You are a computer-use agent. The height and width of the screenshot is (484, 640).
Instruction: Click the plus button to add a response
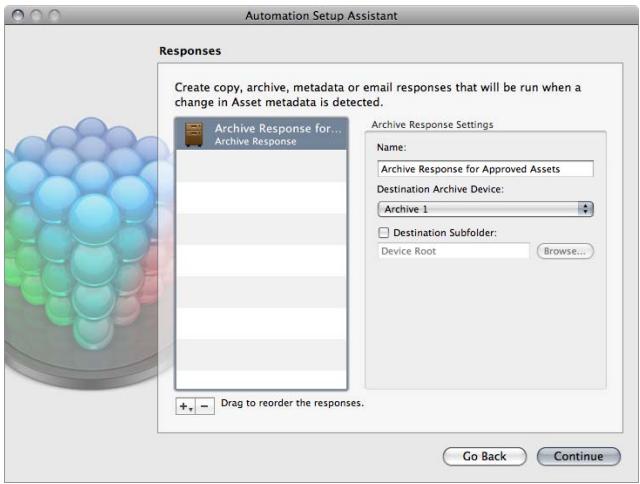point(185,406)
